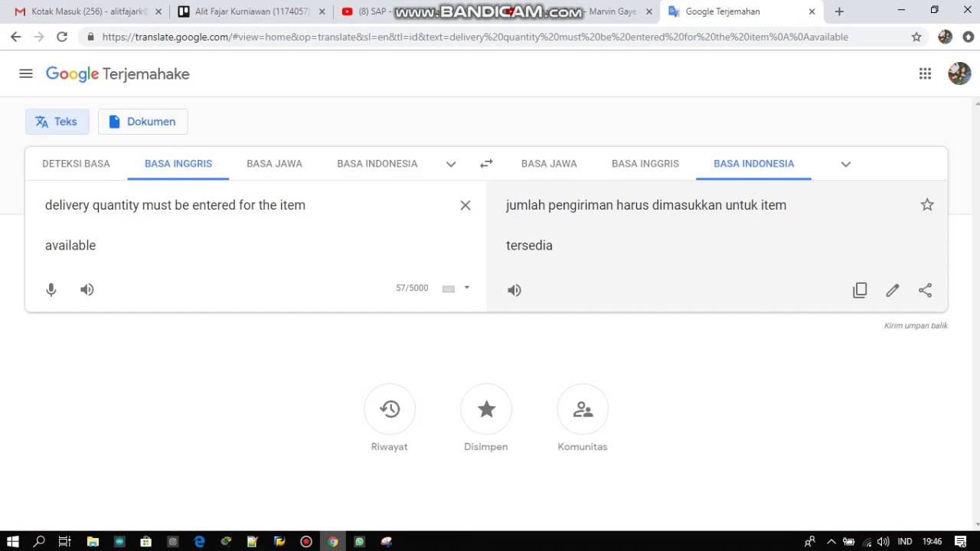Select Basa Inggris target tab

pyautogui.click(x=645, y=164)
